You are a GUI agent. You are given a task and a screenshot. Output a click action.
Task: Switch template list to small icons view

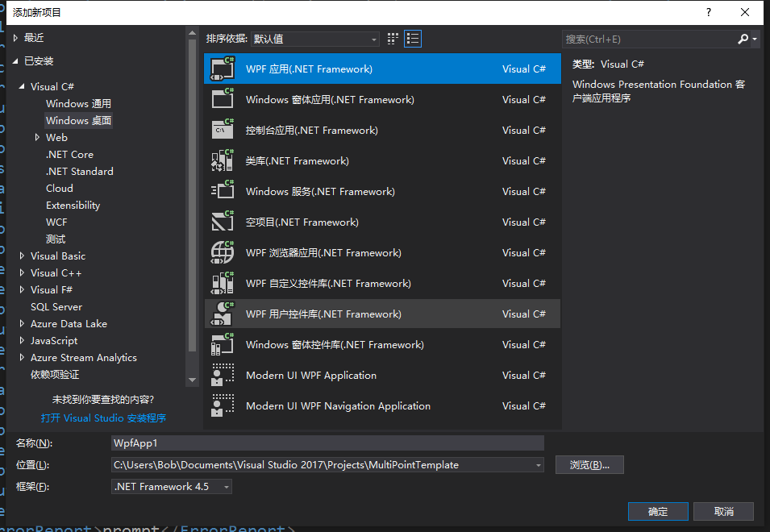pyautogui.click(x=393, y=38)
